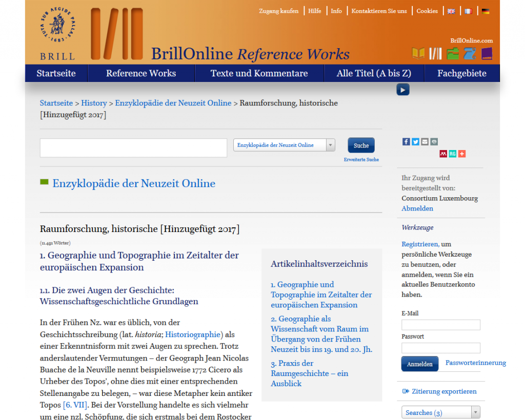
Task: Open the search scope dropdown arrow
Action: click(x=331, y=145)
